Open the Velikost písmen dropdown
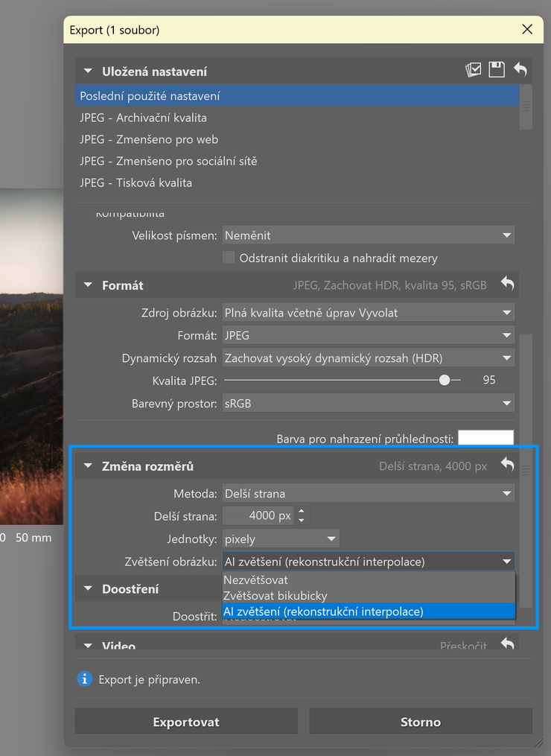 click(368, 235)
